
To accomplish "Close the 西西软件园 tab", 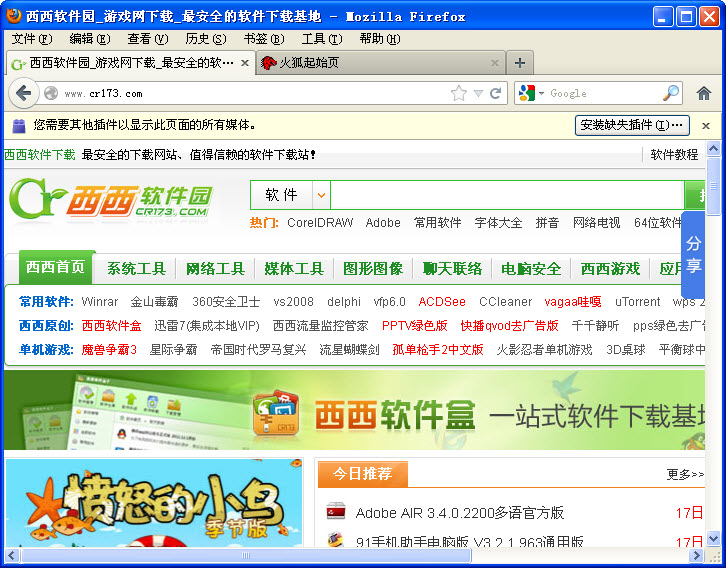I will click(x=245, y=62).
